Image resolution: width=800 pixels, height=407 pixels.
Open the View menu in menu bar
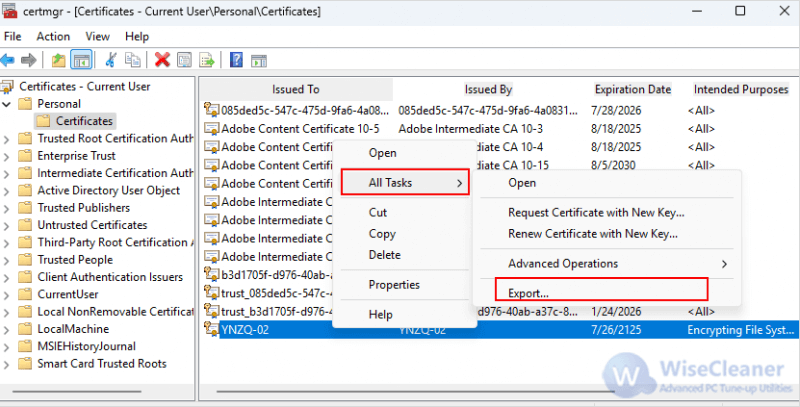point(97,36)
